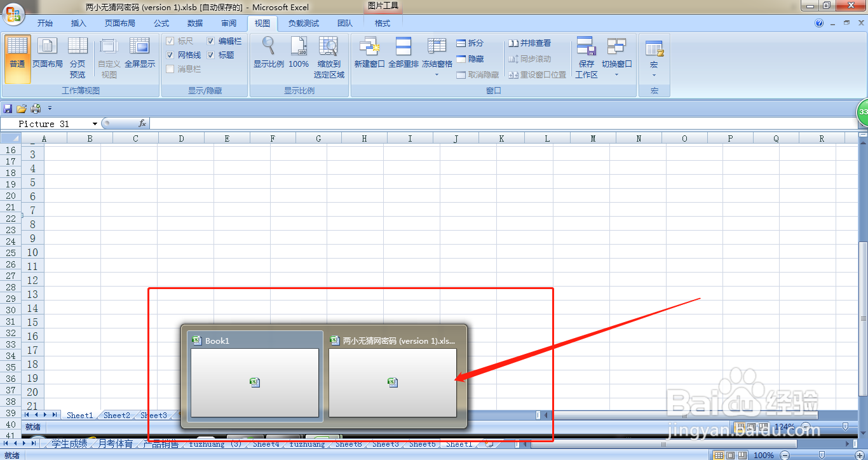This screenshot has width=868, height=460.
Task: Open the 开始 ribbon tab
Action: point(45,24)
